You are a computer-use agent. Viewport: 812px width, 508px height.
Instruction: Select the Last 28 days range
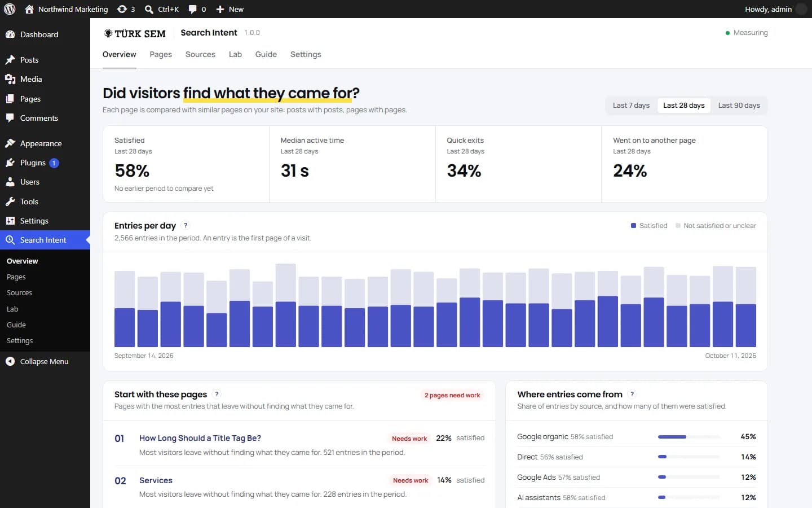point(683,106)
